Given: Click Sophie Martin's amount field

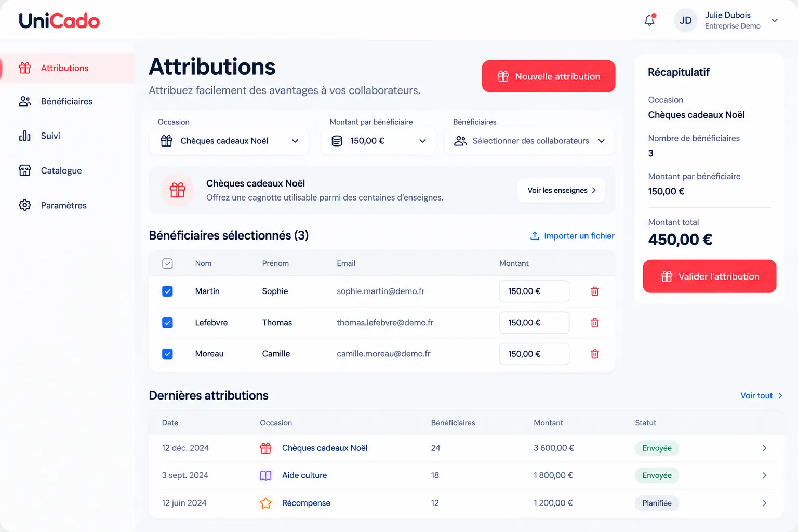Looking at the screenshot, I should pos(534,291).
